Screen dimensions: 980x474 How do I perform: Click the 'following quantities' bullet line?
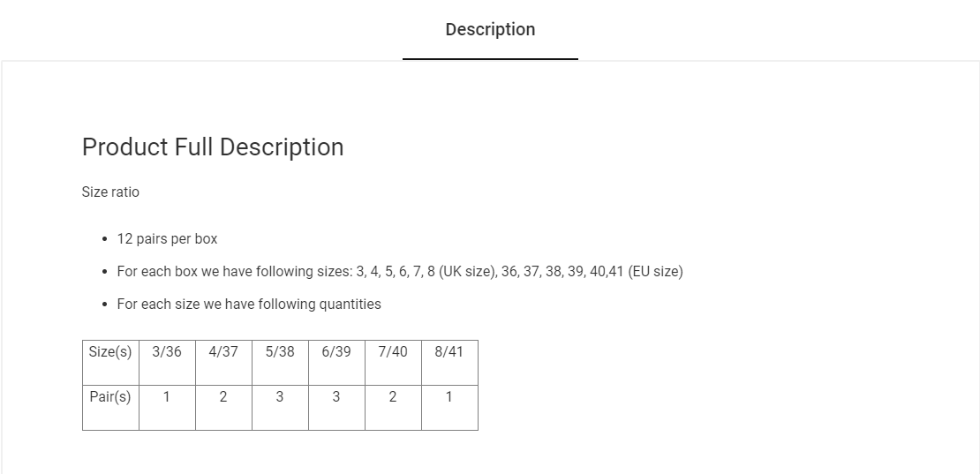(x=249, y=305)
